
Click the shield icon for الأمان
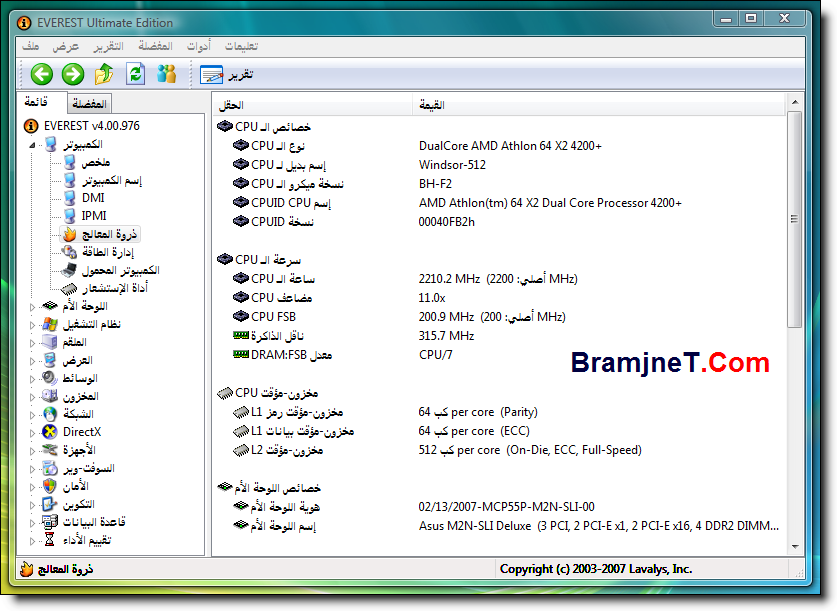[x=50, y=486]
